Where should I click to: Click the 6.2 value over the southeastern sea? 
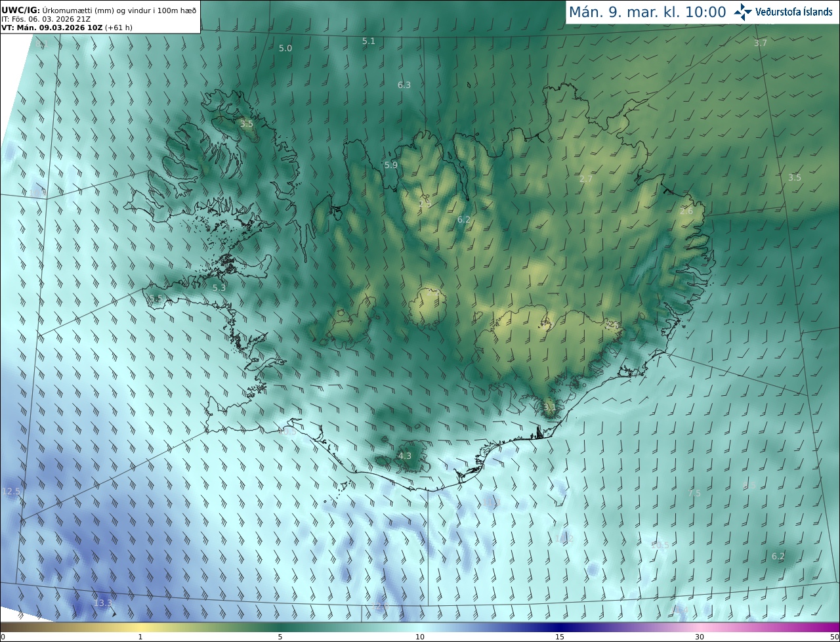(778, 556)
